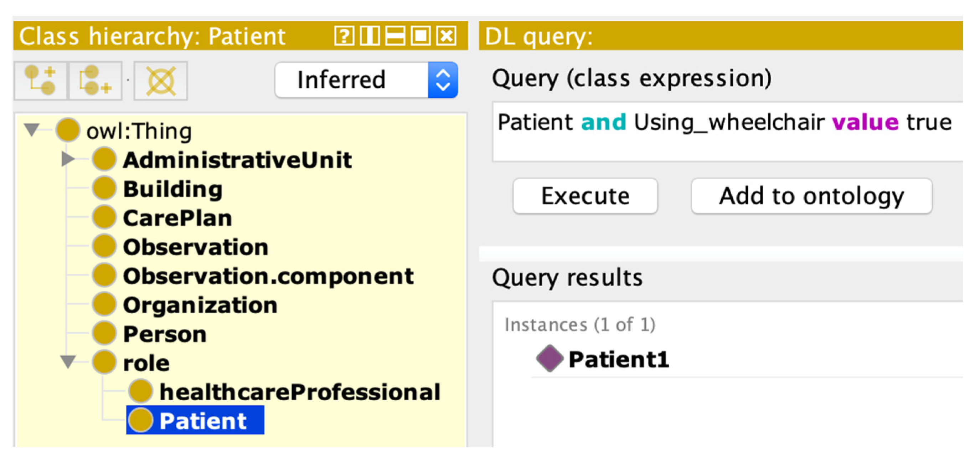Click the help icon in Class hierarchy header
Viewport: 980px width, 467px height.
(x=344, y=36)
